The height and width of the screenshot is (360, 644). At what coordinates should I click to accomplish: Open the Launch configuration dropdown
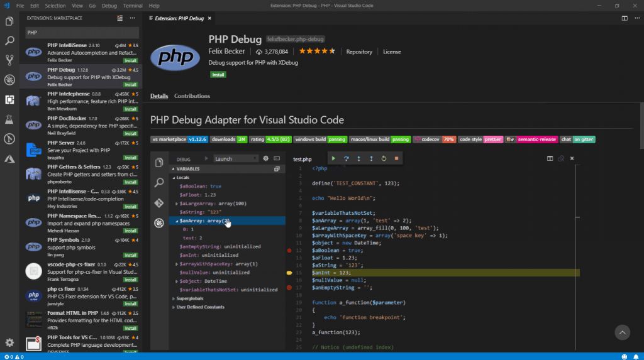point(236,159)
